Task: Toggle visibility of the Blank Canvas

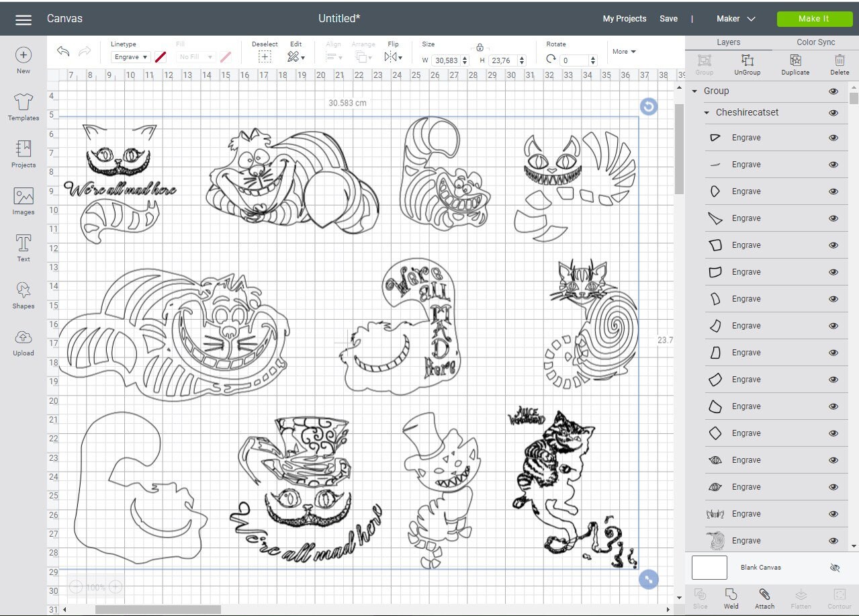Action: (833, 567)
